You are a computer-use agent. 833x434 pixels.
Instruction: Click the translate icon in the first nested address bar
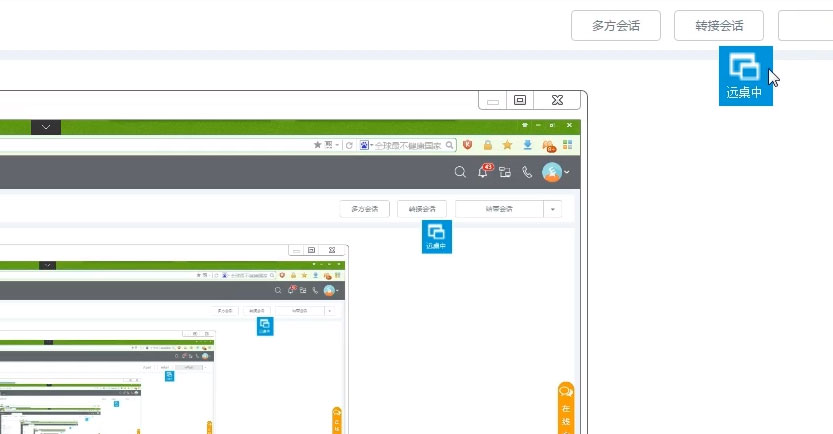tap(328, 144)
